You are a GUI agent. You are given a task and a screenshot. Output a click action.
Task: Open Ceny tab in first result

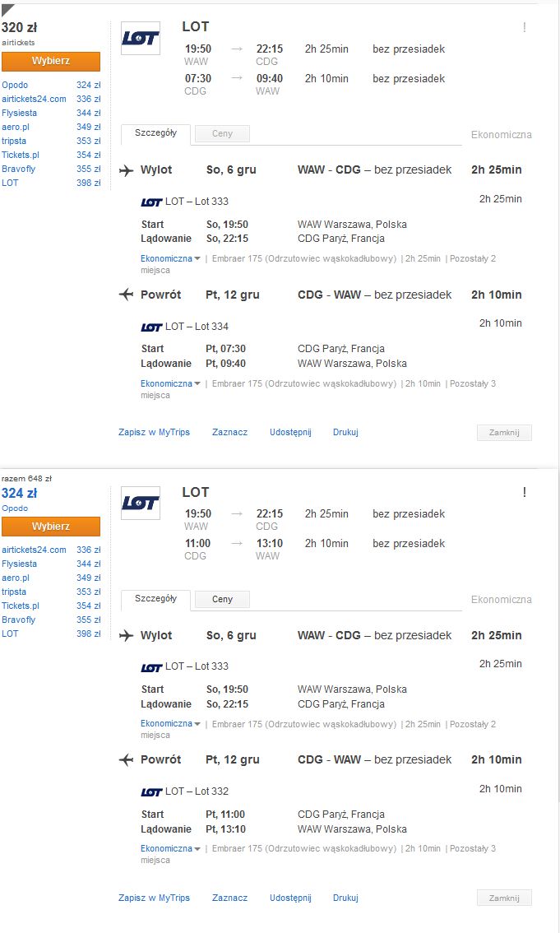(222, 134)
